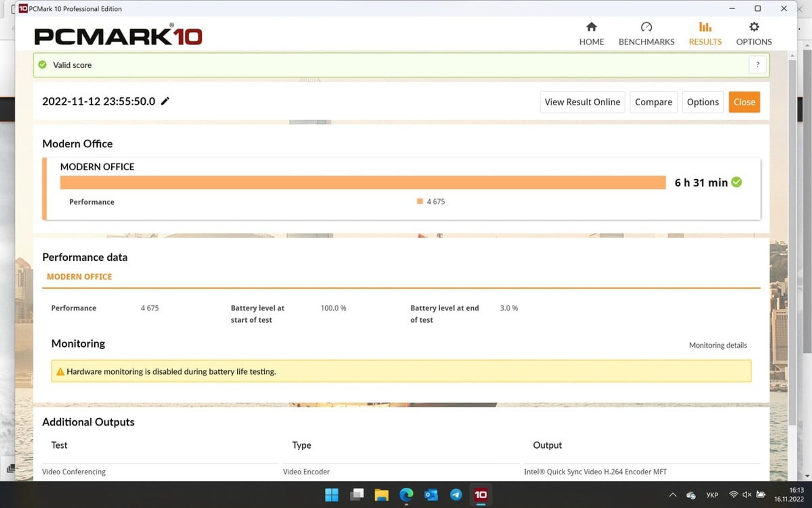Open Wi-Fi network tray icon

[733, 494]
